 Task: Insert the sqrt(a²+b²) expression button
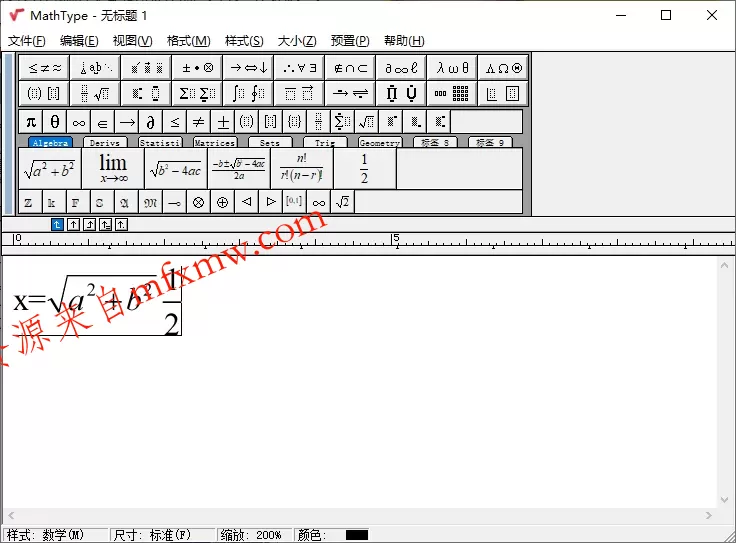coord(50,169)
